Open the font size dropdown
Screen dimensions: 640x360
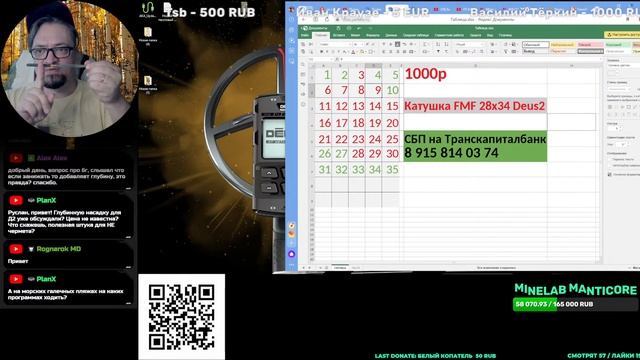pos(358,44)
